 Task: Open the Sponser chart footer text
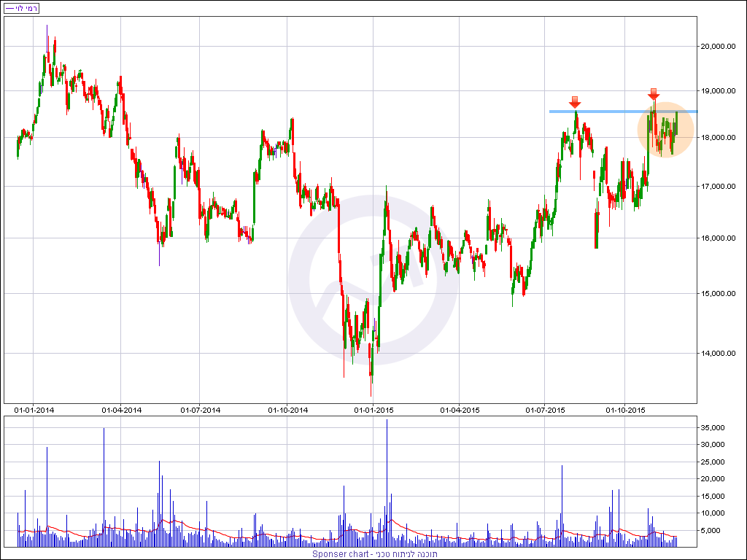click(x=374, y=554)
